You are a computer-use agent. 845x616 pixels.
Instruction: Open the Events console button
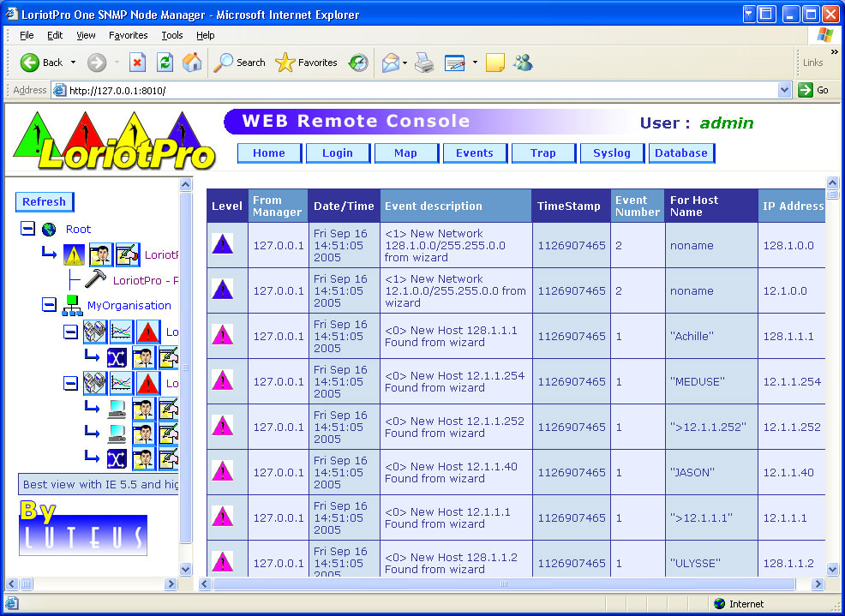coord(474,153)
